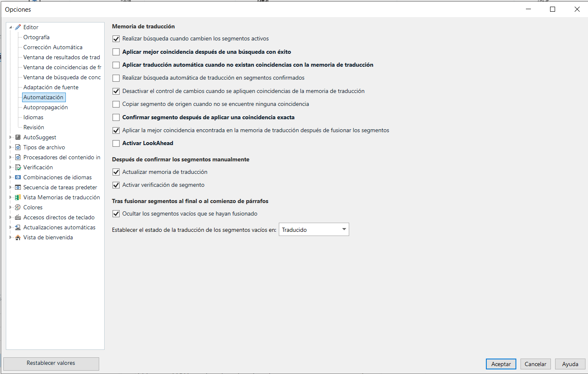Expand the Verificación node arrow
This screenshot has height=374, width=588.
(x=10, y=167)
